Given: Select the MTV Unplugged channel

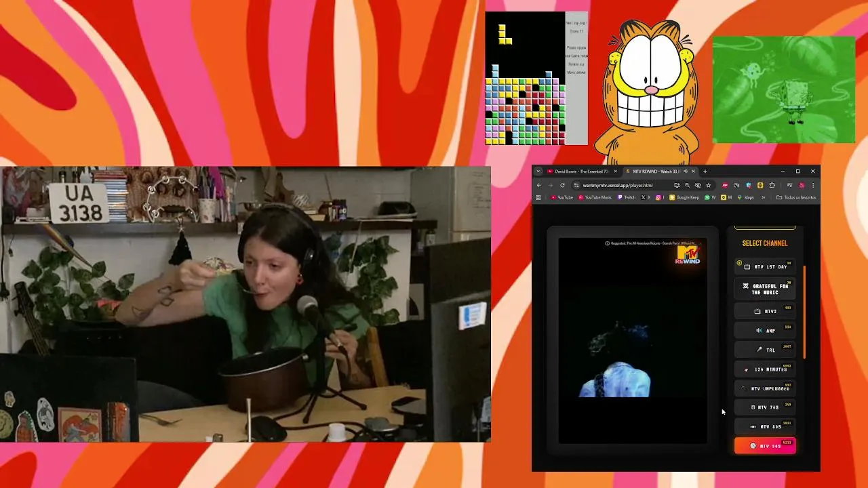Looking at the screenshot, I should click(x=765, y=389).
